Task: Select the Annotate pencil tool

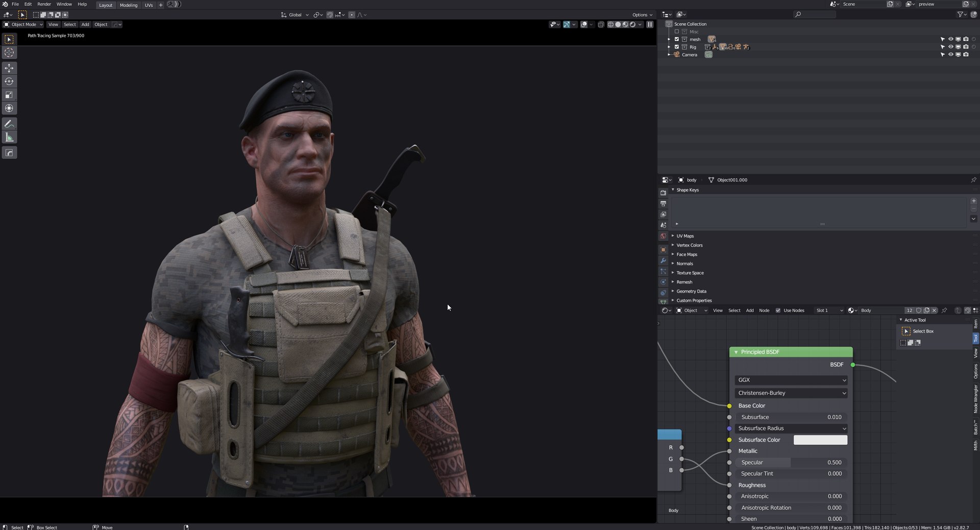Action: 9,124
